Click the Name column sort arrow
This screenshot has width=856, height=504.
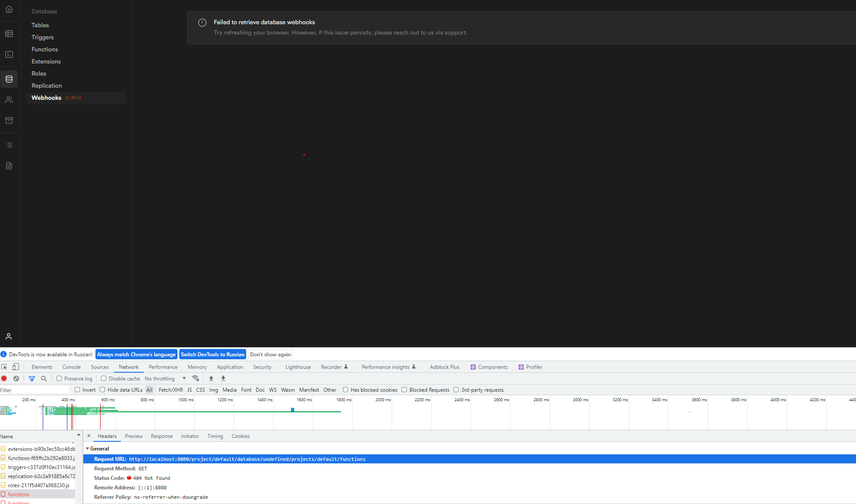click(x=78, y=435)
